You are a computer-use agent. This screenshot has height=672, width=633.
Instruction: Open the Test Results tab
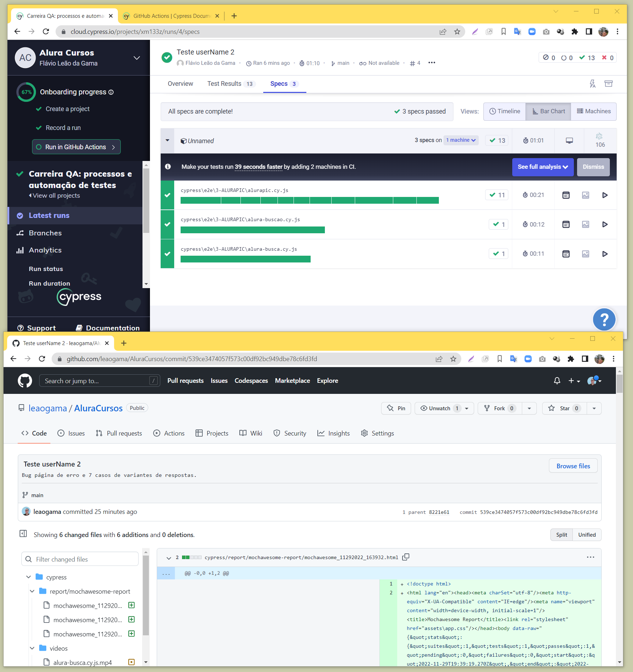[231, 84]
